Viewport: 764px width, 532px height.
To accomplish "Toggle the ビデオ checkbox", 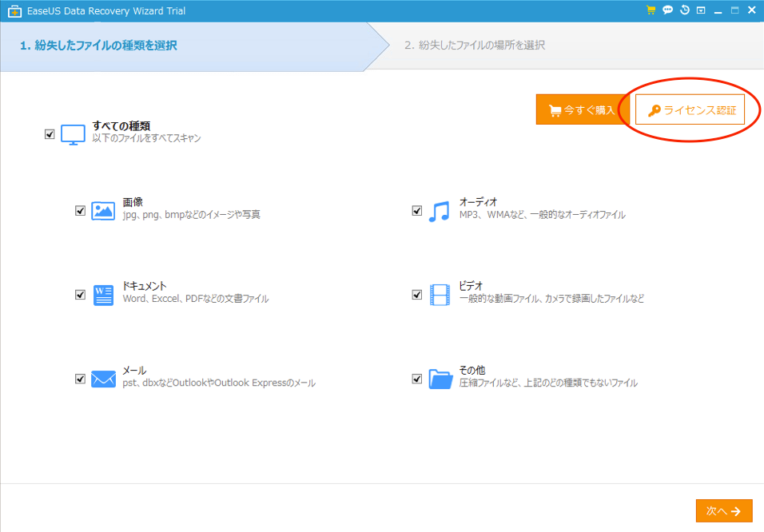I will click(416, 295).
